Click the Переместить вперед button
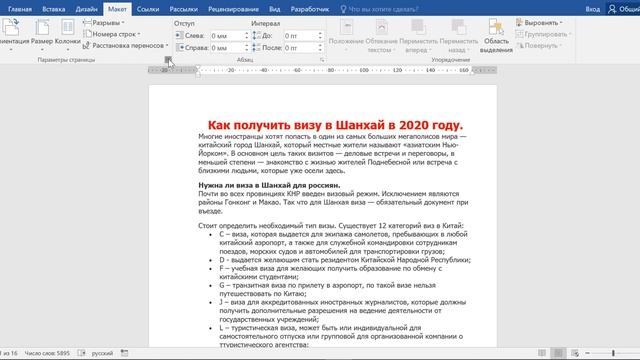Screen dimensions: 640x360 (x=418, y=36)
